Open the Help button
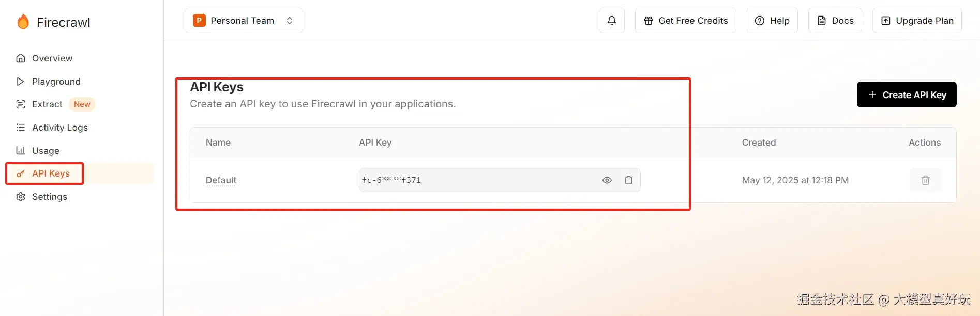980x316 pixels. coord(772,21)
